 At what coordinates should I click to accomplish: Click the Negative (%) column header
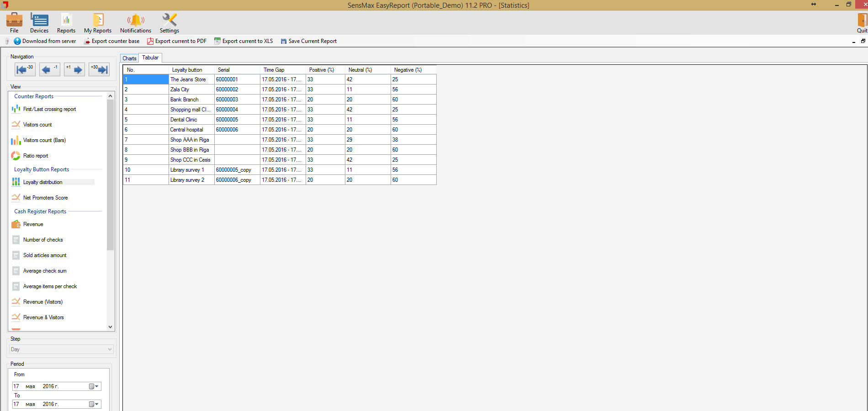point(408,70)
